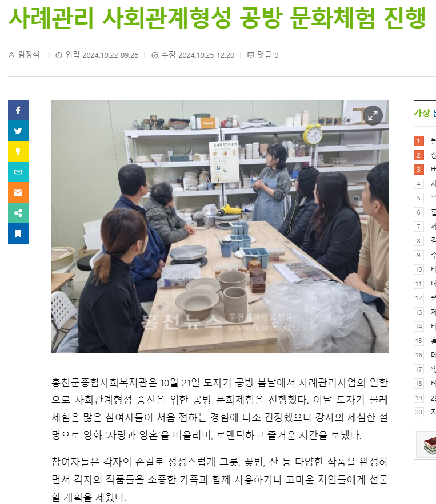The height and width of the screenshot is (504, 436).
Task: Copy article link with chain icon
Action: tap(18, 172)
